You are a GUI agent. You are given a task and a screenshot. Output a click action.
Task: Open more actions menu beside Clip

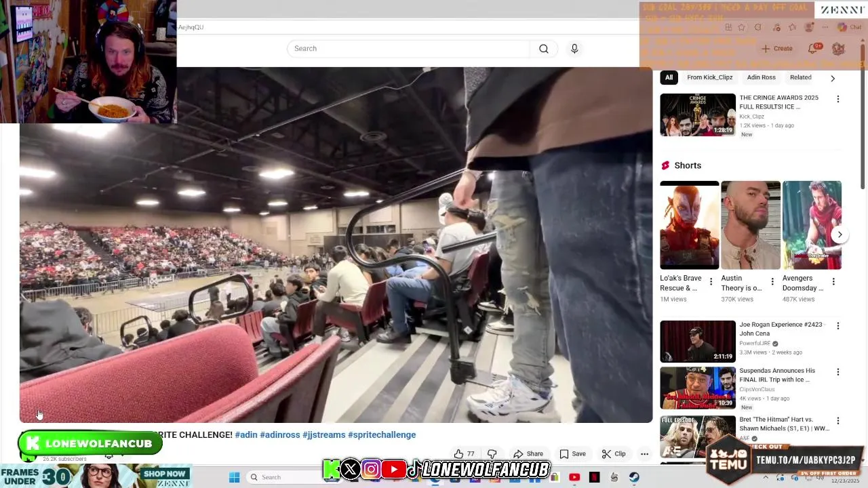coord(644,454)
